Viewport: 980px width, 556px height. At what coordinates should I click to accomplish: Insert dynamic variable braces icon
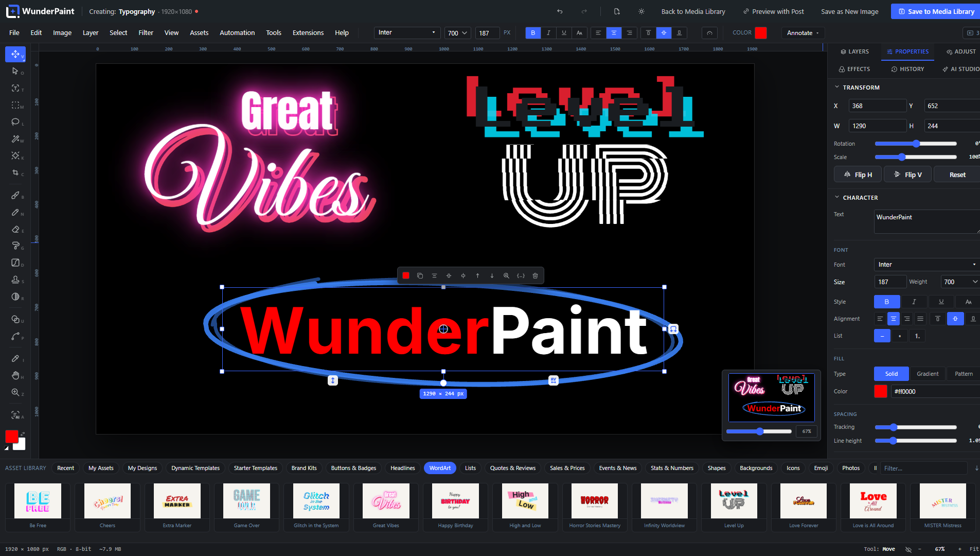click(521, 276)
